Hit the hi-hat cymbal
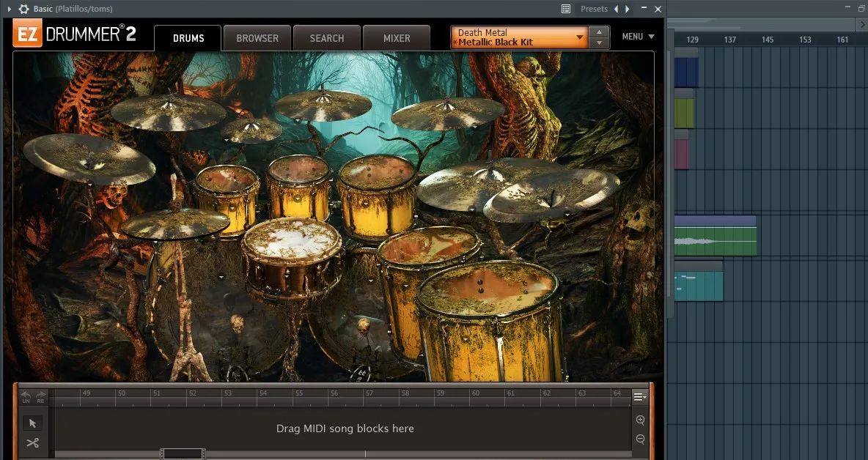This screenshot has height=460, width=868. click(175, 223)
